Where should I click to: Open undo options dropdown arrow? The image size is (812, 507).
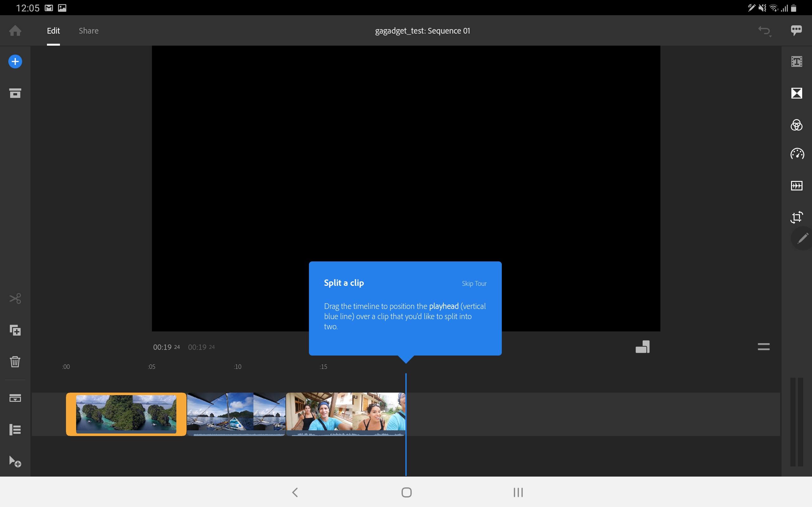click(770, 36)
